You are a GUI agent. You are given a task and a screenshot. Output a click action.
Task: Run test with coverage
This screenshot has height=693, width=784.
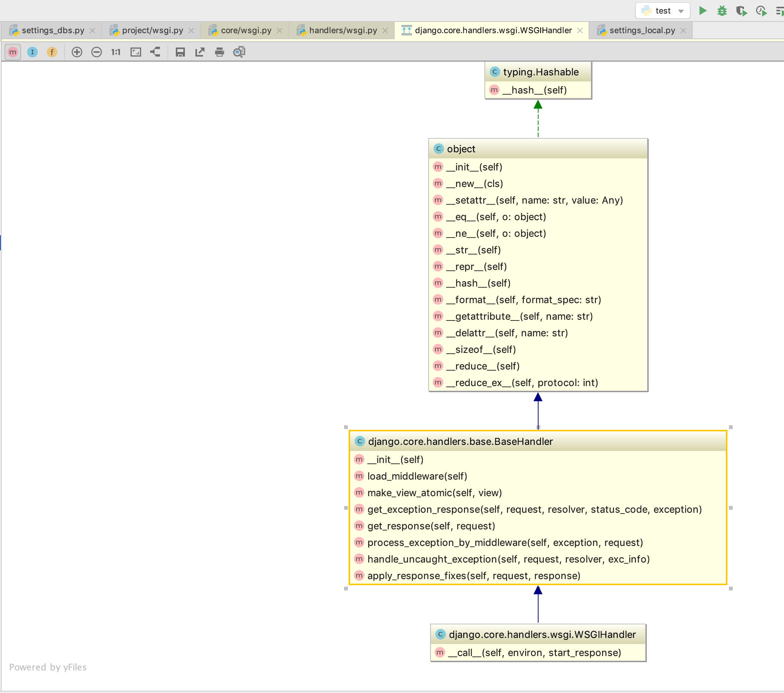(x=741, y=11)
